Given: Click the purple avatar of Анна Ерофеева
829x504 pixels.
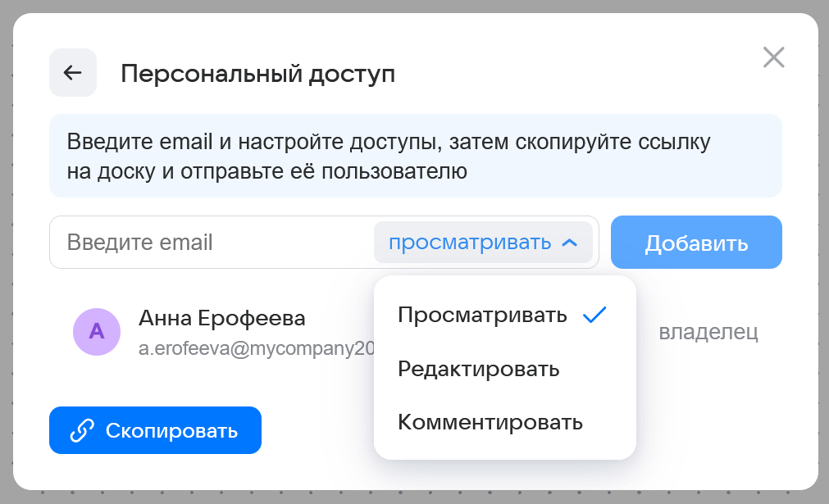Looking at the screenshot, I should 97,332.
